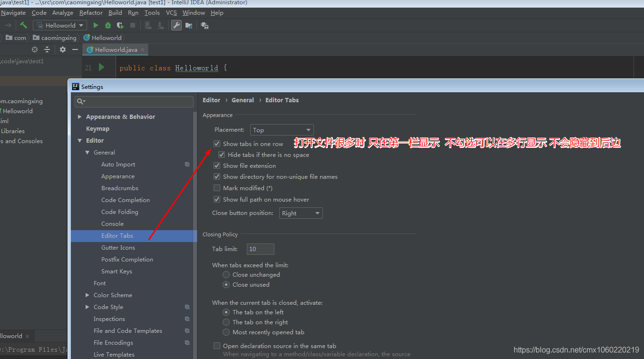Viewport: 644px width, 359px height.
Task: Enable Open declaration source in same tab
Action: coord(217,346)
